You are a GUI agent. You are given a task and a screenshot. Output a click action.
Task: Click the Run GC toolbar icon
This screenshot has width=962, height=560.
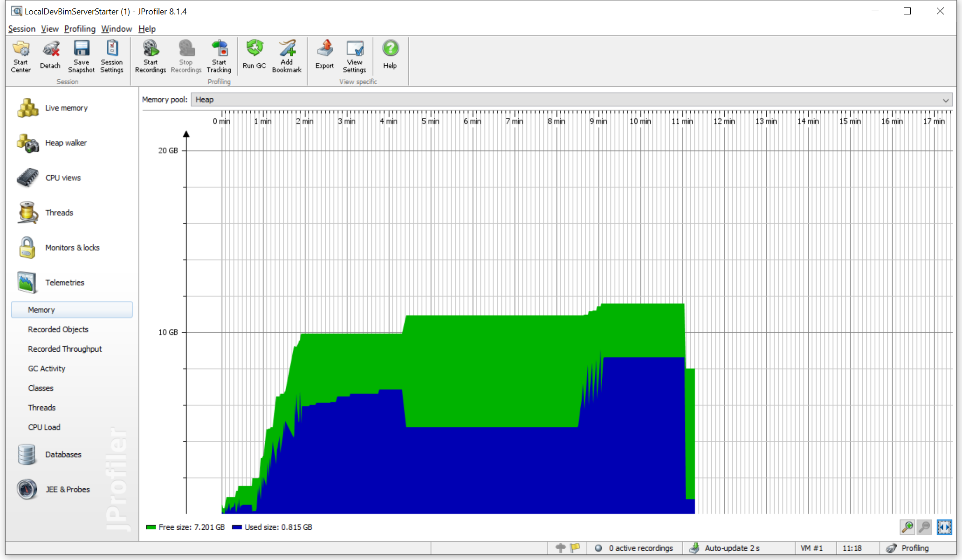254,55
